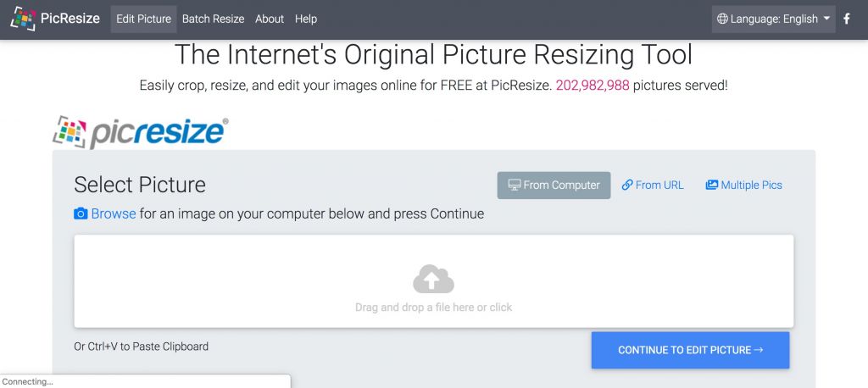
Task: Click the Multiple Pics images icon
Action: [712, 185]
